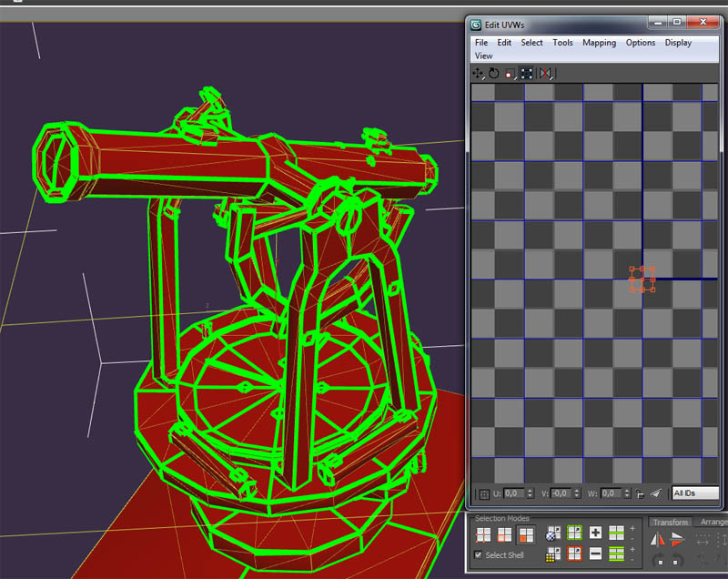728x579 pixels.
Task: Select the Rotate tool in UV toolbar
Action: (x=493, y=73)
